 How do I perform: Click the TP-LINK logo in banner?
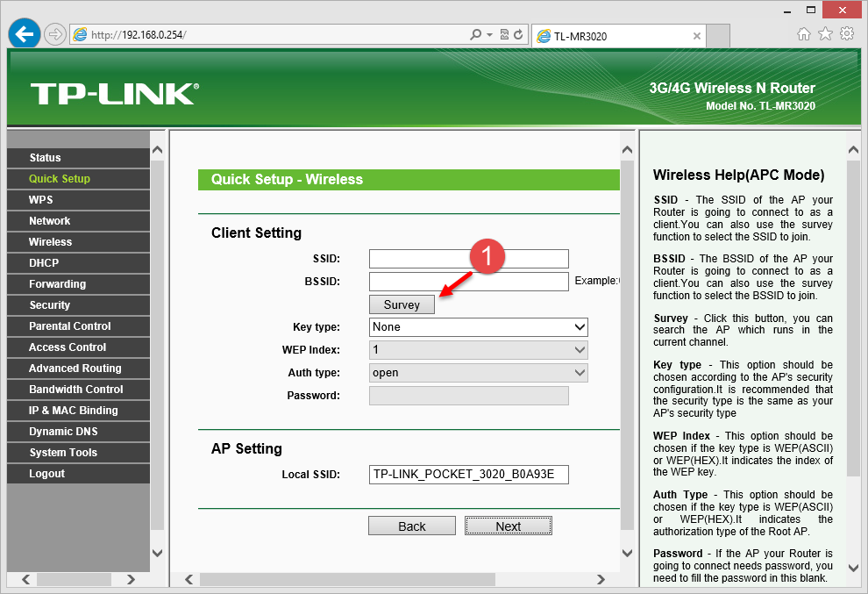[115, 94]
